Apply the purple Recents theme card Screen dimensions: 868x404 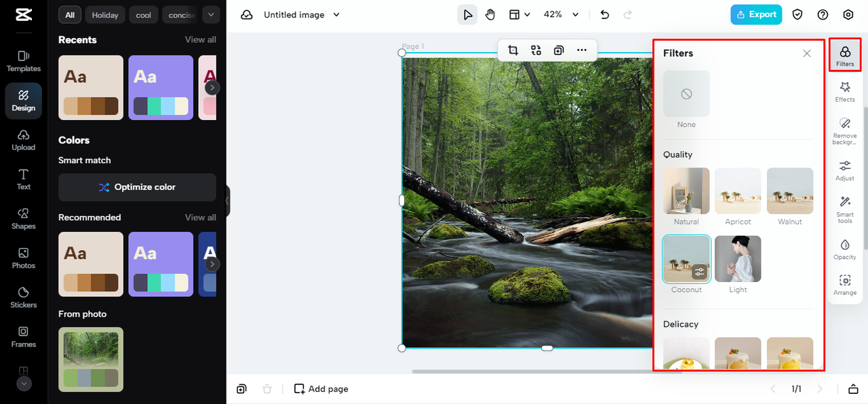161,88
